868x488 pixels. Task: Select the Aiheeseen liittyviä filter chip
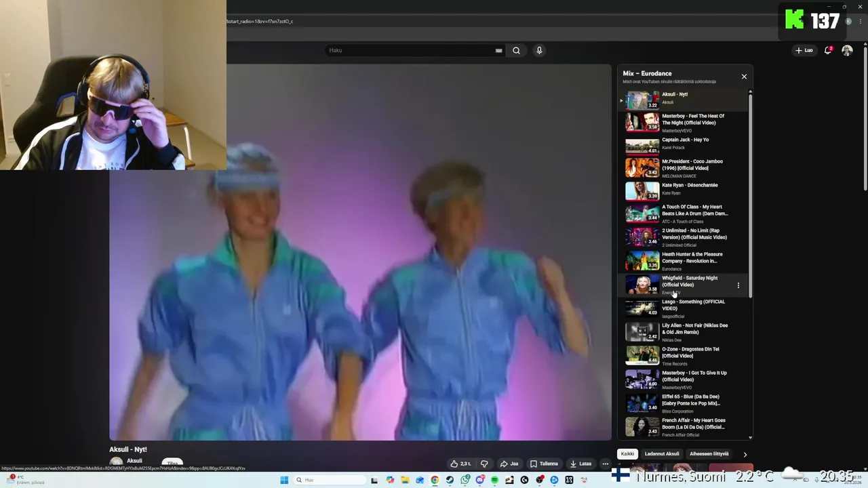coord(709,454)
